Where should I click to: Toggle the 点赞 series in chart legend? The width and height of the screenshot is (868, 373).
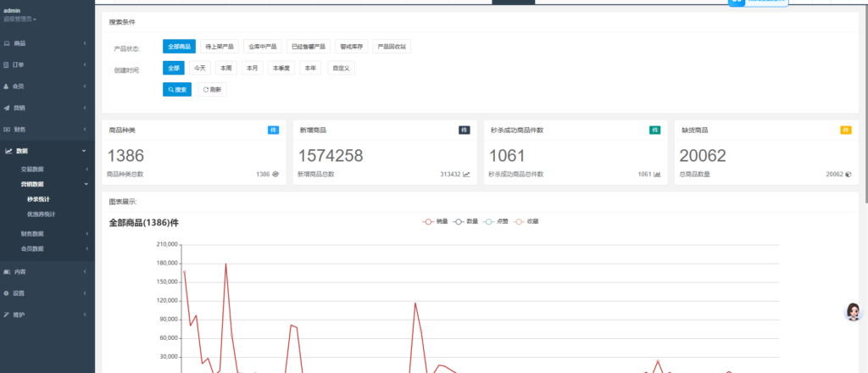pyautogui.click(x=495, y=221)
